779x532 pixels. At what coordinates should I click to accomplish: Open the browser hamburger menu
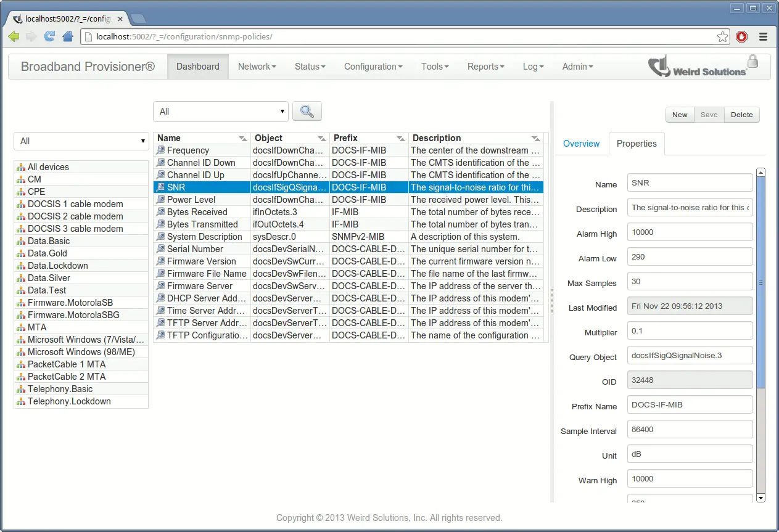pyautogui.click(x=763, y=37)
